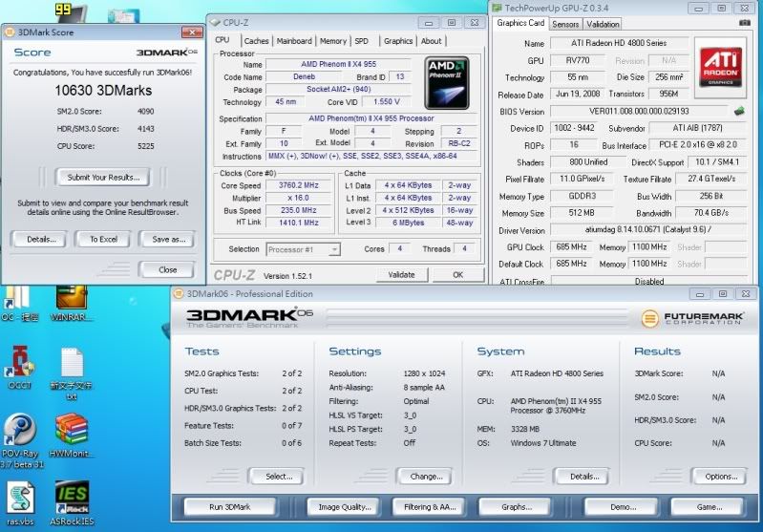Open the About tab in CPU-Z
Screen dimensions: 763x532
[431, 41]
